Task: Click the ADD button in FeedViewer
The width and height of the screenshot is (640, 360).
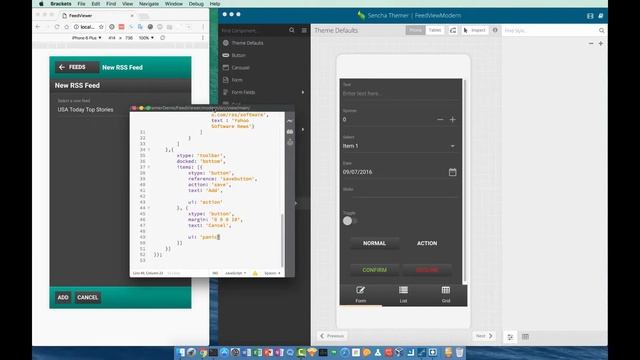Action: (63, 298)
